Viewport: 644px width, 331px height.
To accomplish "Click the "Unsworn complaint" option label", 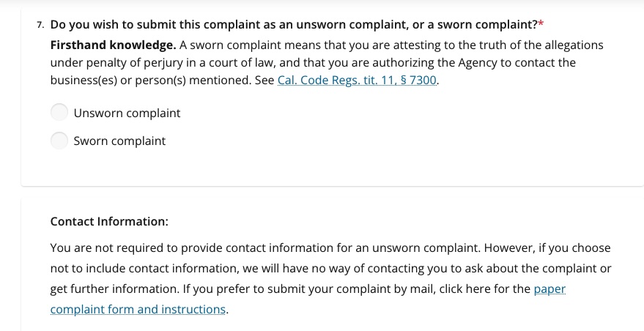I will [127, 113].
